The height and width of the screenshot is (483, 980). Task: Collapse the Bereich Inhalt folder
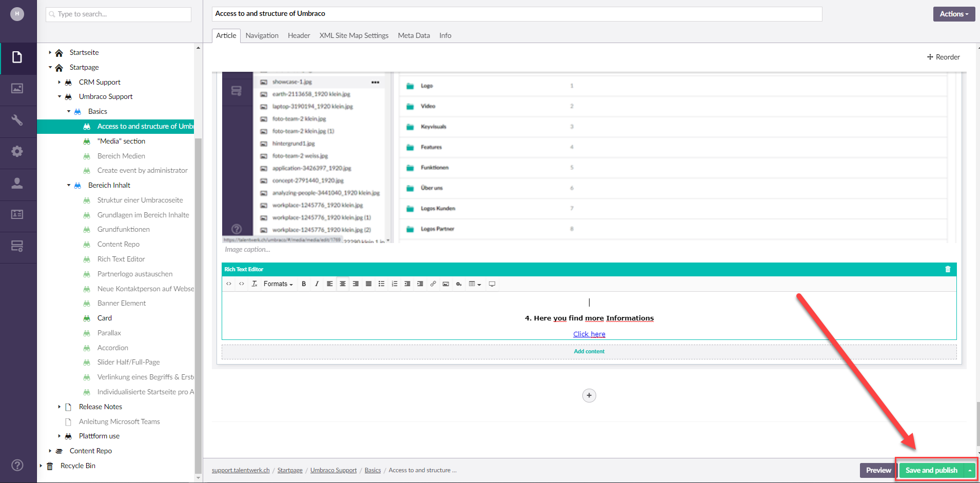[69, 185]
